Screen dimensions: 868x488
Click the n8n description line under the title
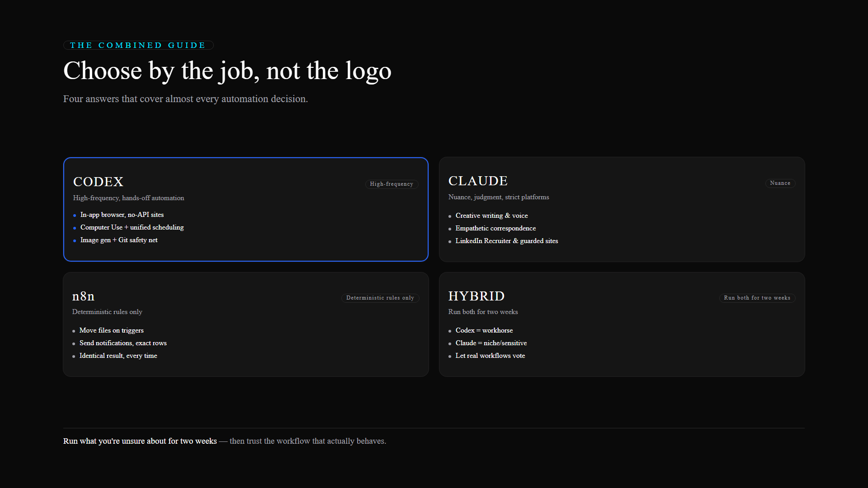107,312
